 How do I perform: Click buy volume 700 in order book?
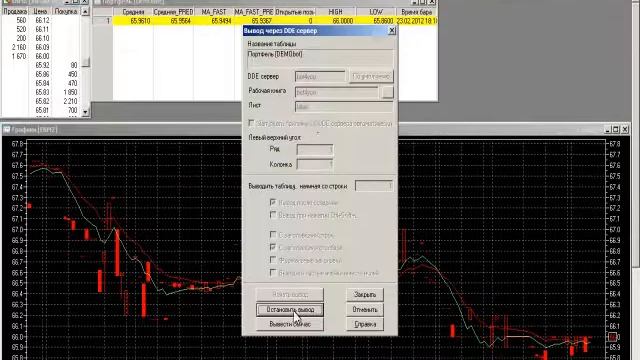(x=73, y=110)
